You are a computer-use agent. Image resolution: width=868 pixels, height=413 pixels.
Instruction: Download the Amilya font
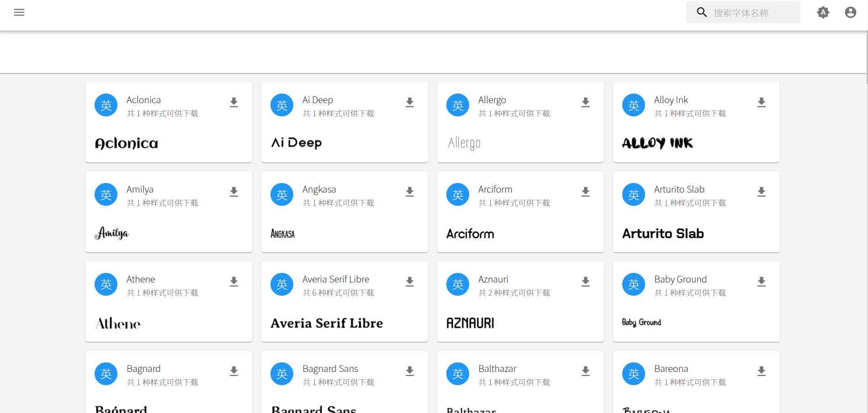pos(234,192)
